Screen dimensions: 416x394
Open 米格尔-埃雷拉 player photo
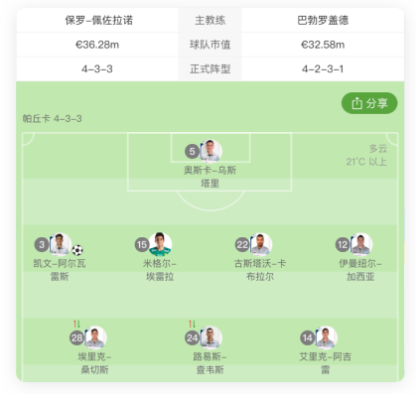160,244
